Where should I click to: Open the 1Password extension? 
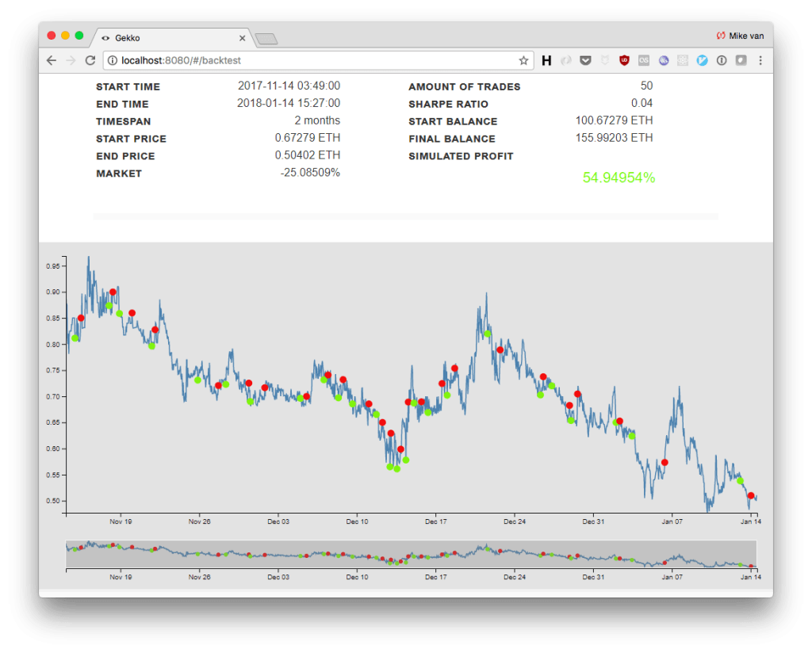click(722, 60)
